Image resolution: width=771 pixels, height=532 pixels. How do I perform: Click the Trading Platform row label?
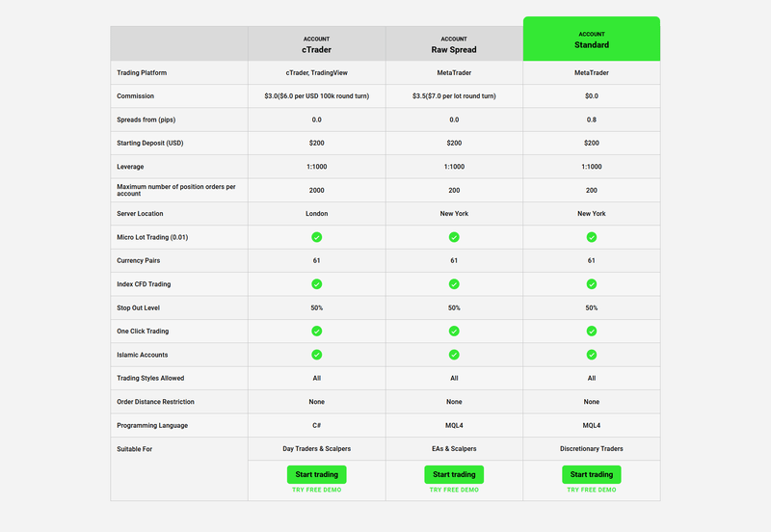point(142,73)
